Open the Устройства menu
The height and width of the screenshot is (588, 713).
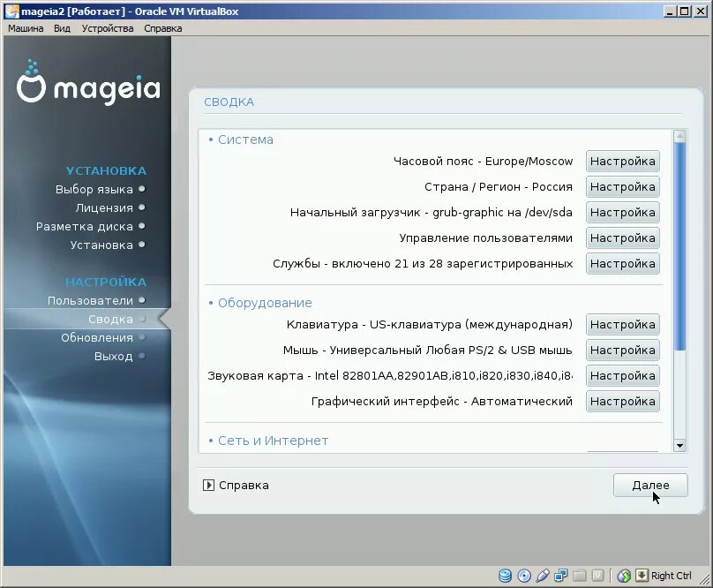click(x=108, y=28)
